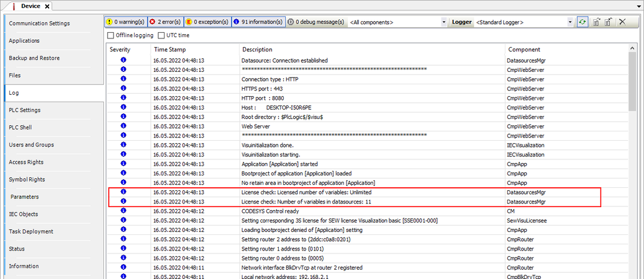Toggle the 2 error(s) filter
Screen dimensions: 644x279
166,22
